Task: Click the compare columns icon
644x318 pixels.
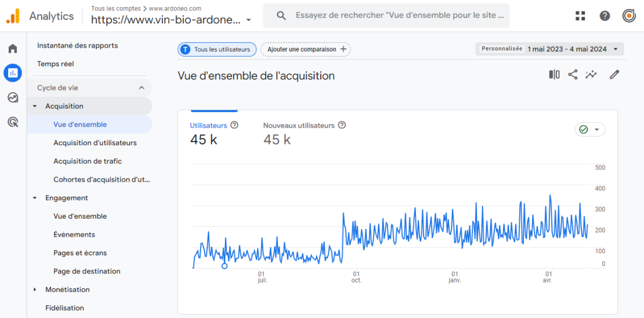Action: (554, 75)
